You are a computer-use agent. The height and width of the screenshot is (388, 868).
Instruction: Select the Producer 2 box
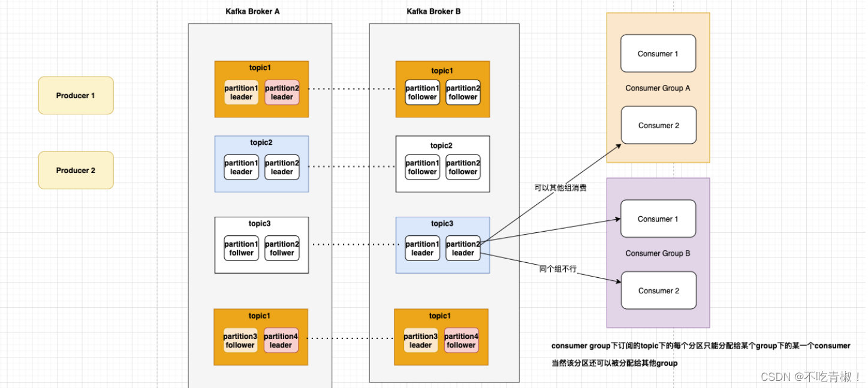pyautogui.click(x=76, y=170)
